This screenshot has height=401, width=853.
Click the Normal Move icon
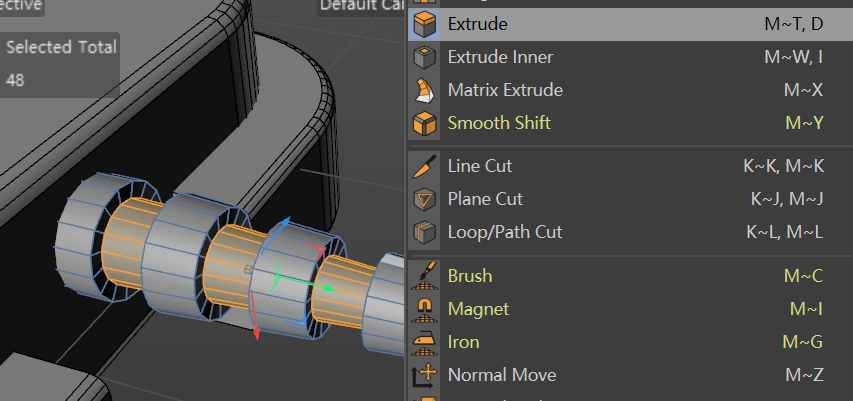click(424, 375)
